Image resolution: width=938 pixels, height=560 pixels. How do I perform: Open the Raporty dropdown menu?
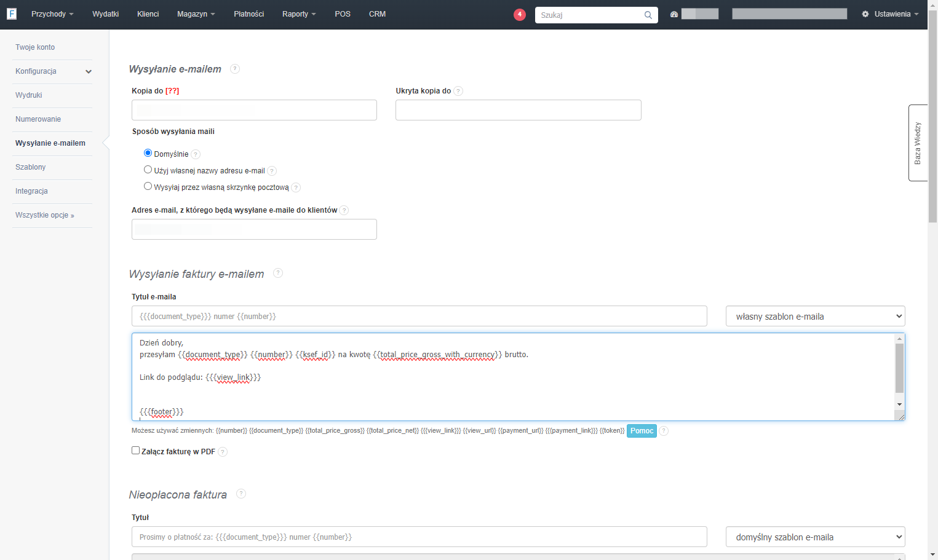(x=299, y=14)
